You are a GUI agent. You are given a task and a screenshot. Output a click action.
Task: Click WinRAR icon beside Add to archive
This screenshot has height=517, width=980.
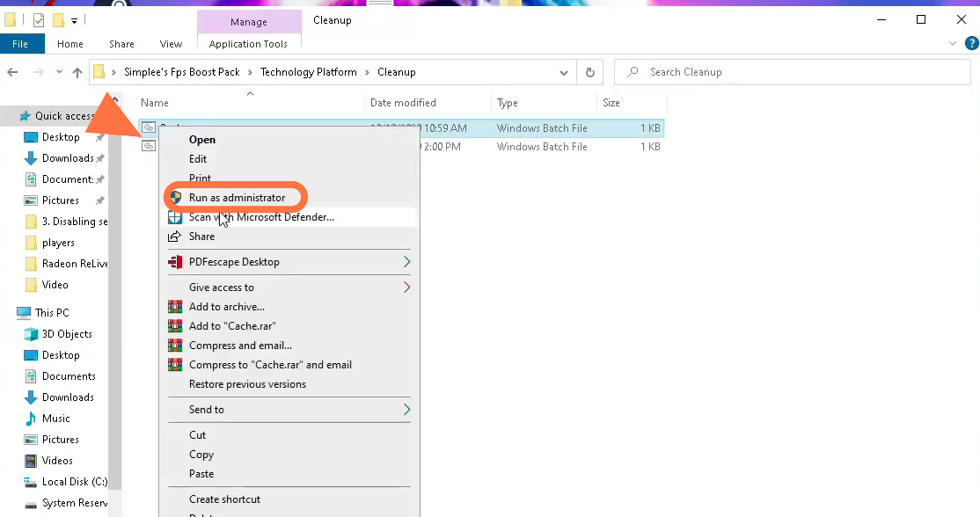click(175, 307)
